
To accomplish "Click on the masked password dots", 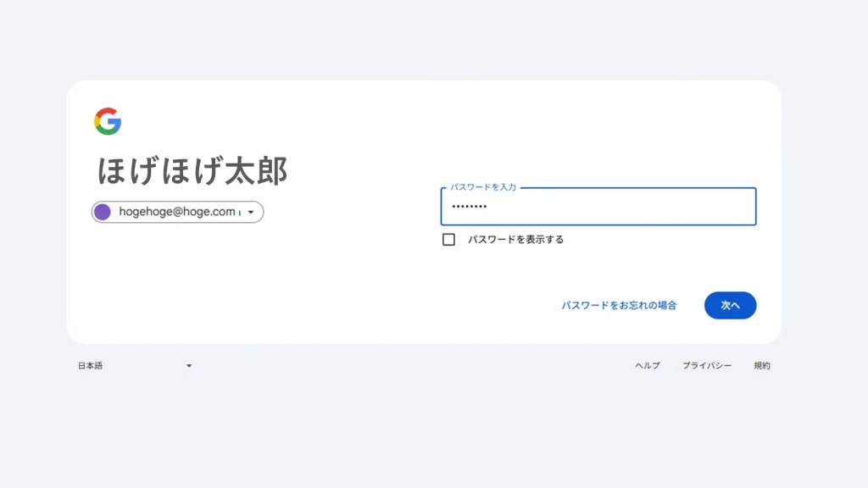I will (469, 207).
